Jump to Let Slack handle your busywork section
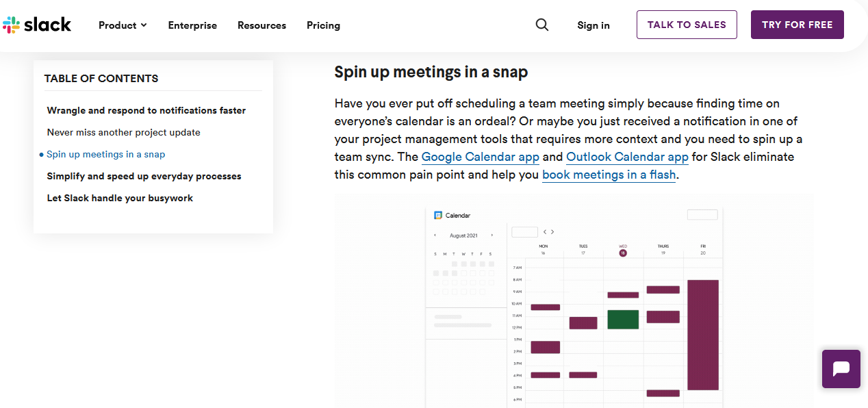This screenshot has height=408, width=868. 120,198
